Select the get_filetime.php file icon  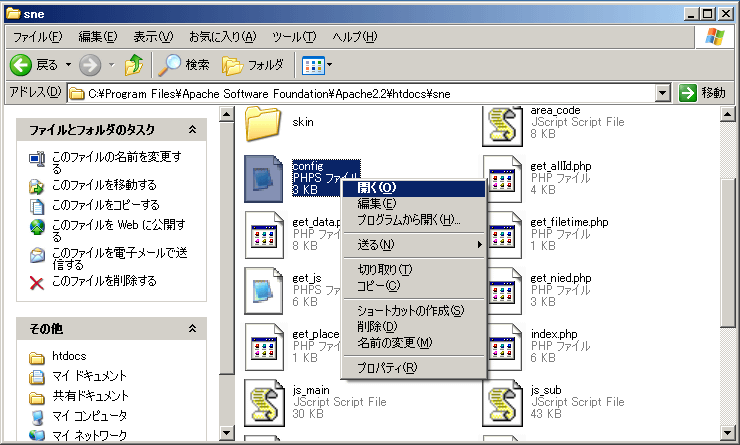click(x=504, y=235)
